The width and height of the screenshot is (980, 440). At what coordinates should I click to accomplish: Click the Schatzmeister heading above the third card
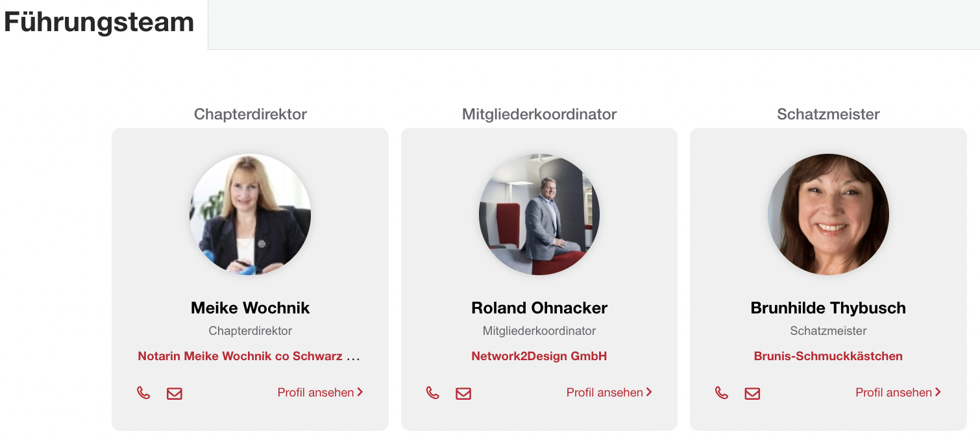(x=828, y=114)
